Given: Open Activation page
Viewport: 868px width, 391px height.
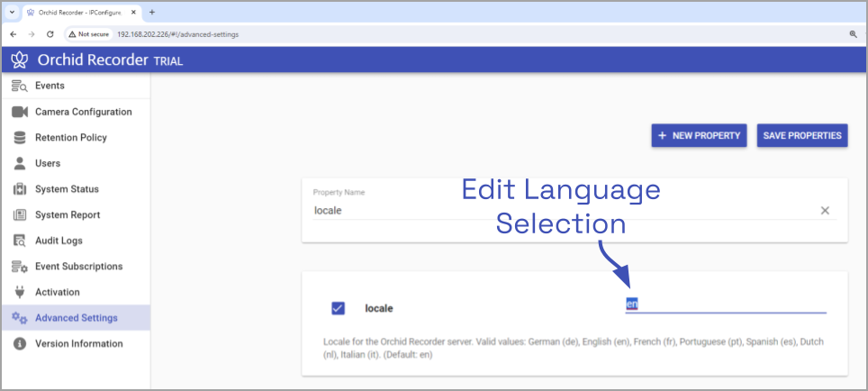Looking at the screenshot, I should [76, 292].
